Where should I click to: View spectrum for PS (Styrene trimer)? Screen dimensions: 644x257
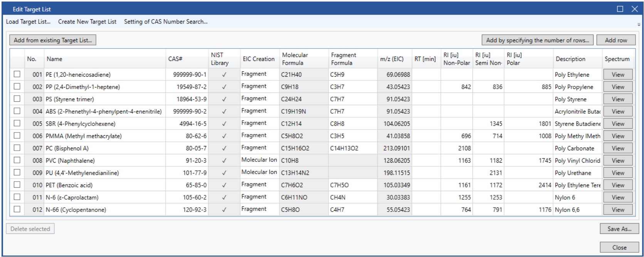[617, 99]
